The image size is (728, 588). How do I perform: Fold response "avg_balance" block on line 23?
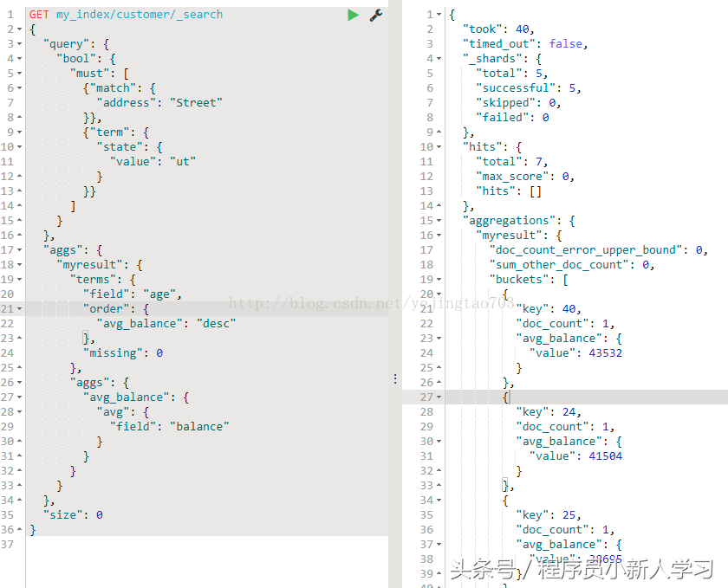coord(439,339)
